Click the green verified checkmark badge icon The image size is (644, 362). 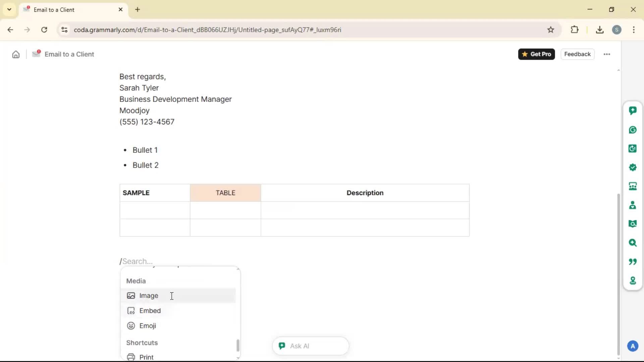(633, 167)
